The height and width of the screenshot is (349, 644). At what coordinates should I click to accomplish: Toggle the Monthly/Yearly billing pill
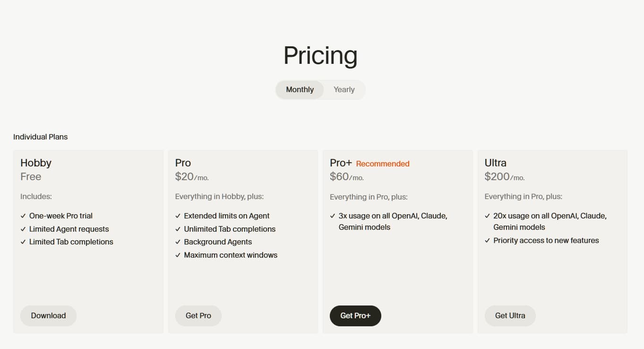point(320,89)
